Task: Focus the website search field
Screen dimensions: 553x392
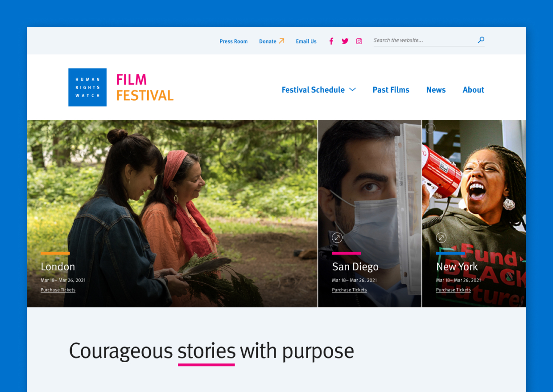Action: 424,40
